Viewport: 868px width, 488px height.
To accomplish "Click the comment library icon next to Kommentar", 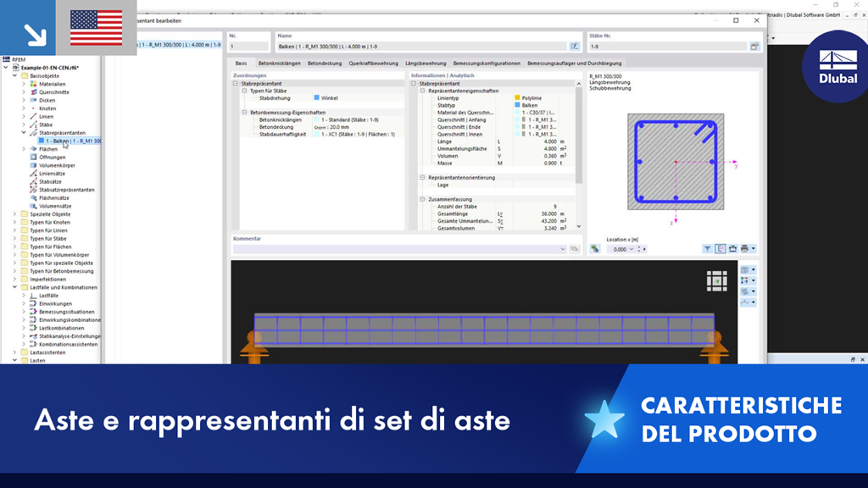I will 575,249.
